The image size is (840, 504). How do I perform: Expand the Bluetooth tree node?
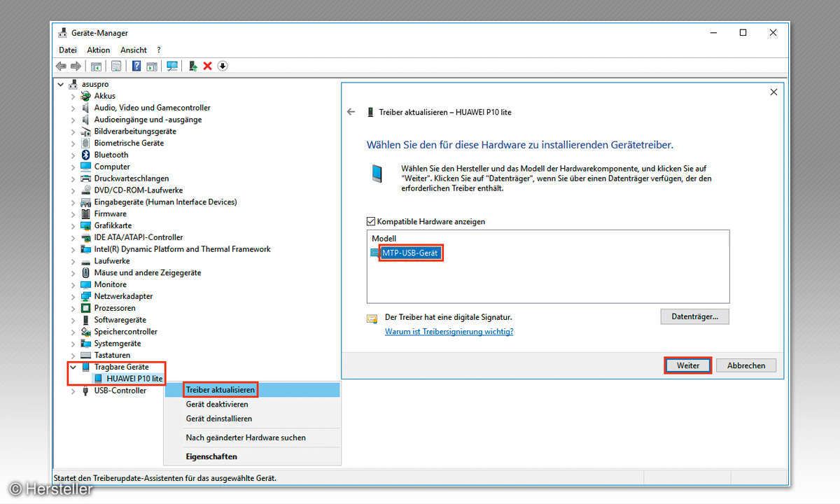coord(73,155)
